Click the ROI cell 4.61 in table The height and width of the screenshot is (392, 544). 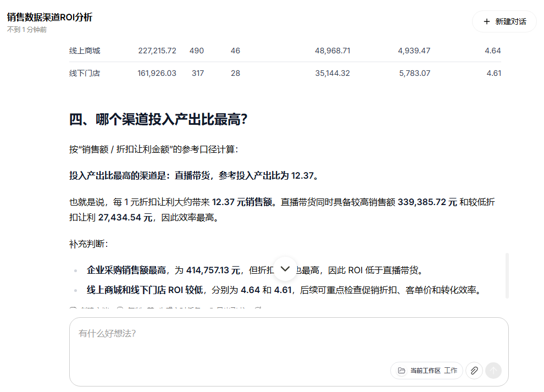click(493, 73)
